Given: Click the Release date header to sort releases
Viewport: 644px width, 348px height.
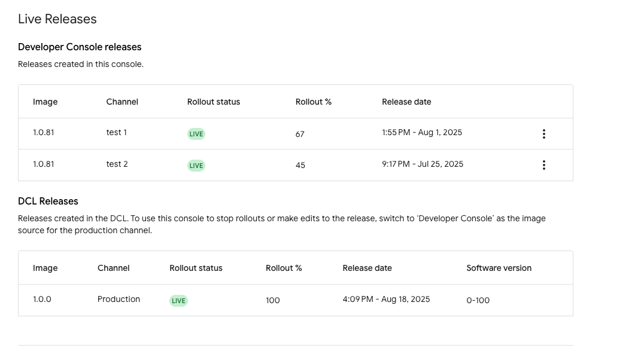Looking at the screenshot, I should click(406, 102).
